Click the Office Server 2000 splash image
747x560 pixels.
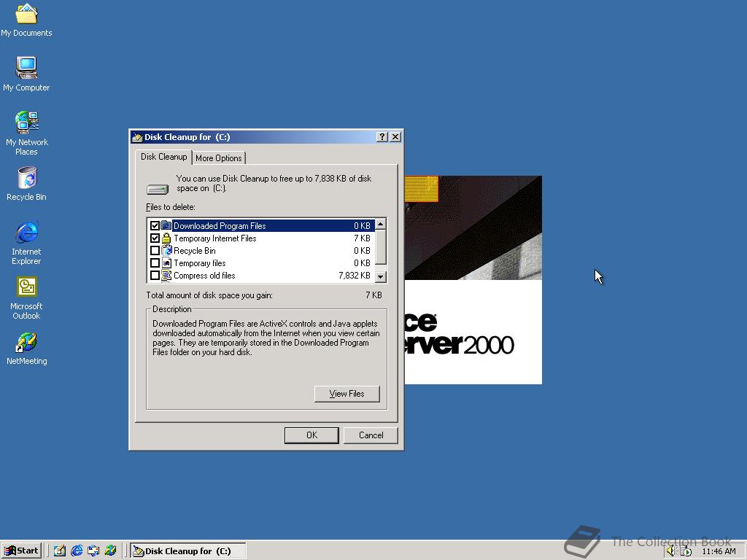click(x=473, y=280)
